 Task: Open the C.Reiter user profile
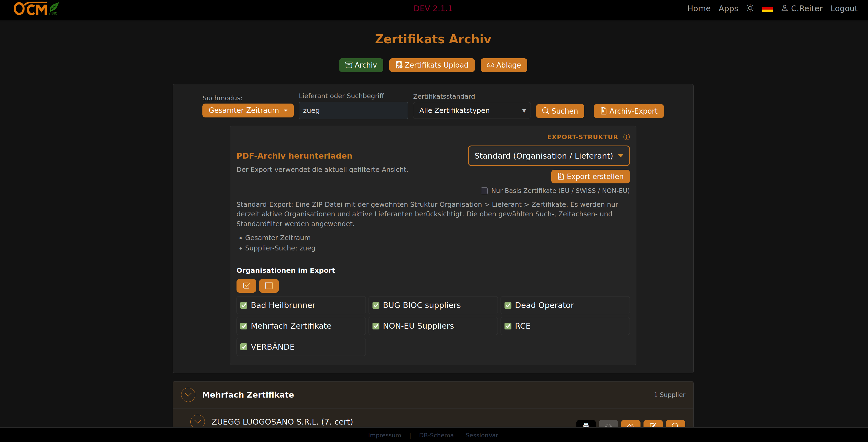point(802,8)
